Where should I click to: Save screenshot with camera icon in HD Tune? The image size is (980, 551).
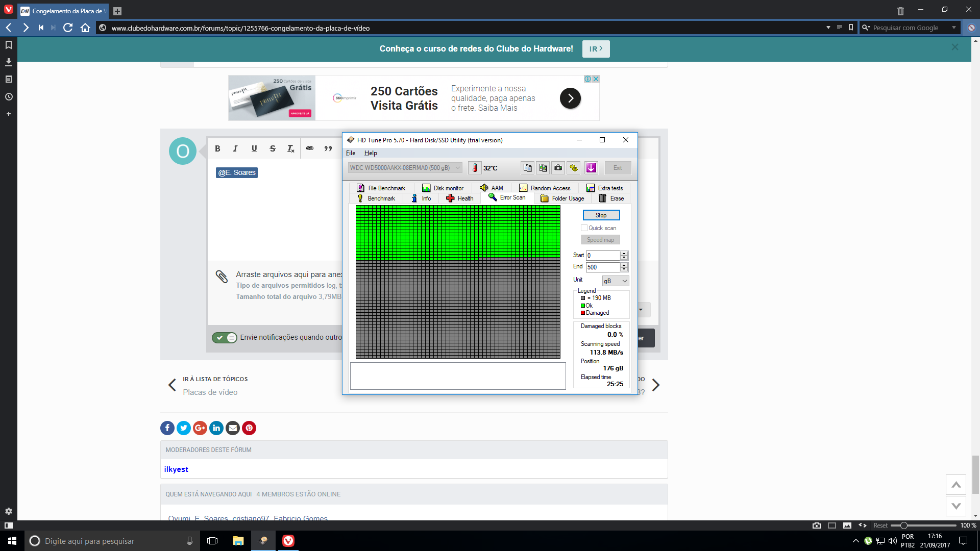[x=558, y=168]
